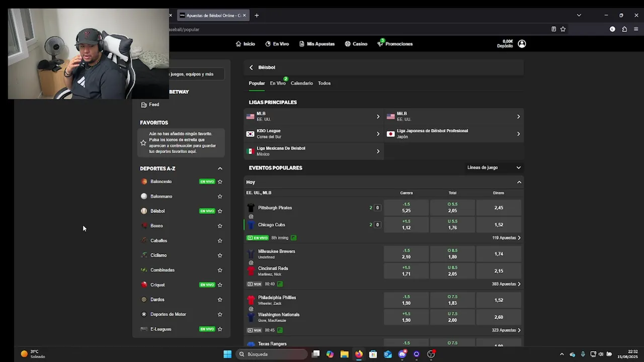644x362 pixels.
Task: Open Balonmano sport icon in sidebar
Action: click(144, 197)
